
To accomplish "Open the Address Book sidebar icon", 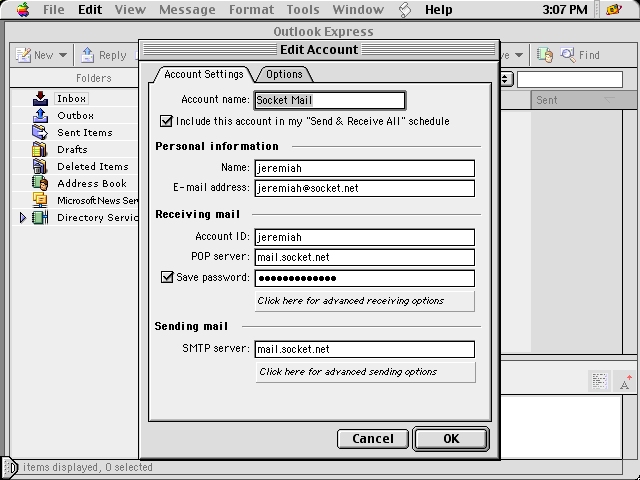I will (40, 183).
